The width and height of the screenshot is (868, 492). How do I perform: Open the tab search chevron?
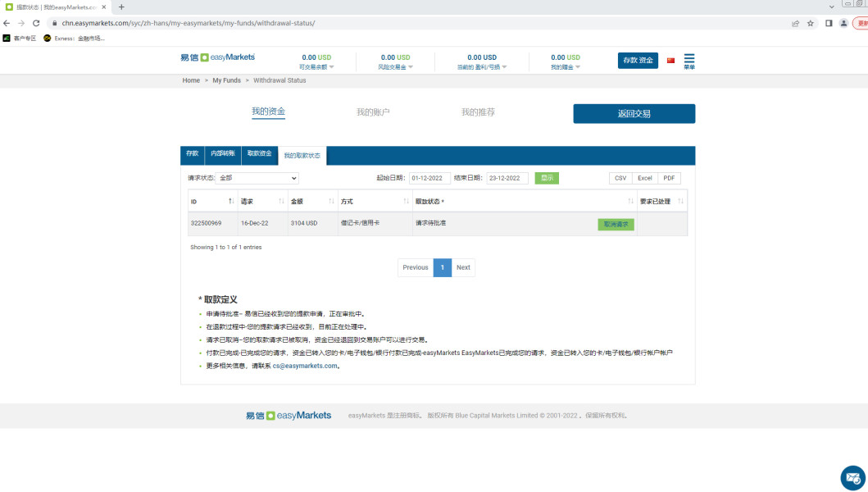click(831, 7)
